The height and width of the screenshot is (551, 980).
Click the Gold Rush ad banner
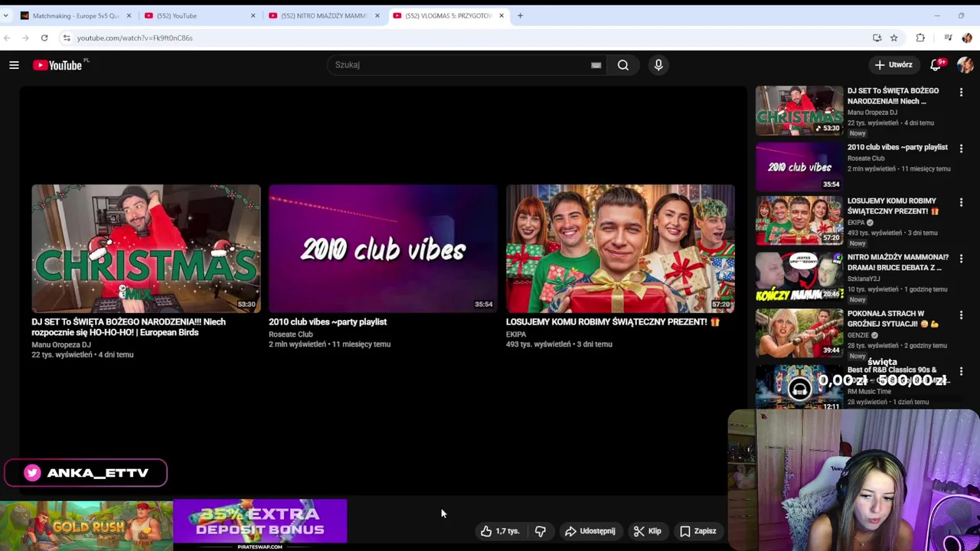click(x=87, y=525)
